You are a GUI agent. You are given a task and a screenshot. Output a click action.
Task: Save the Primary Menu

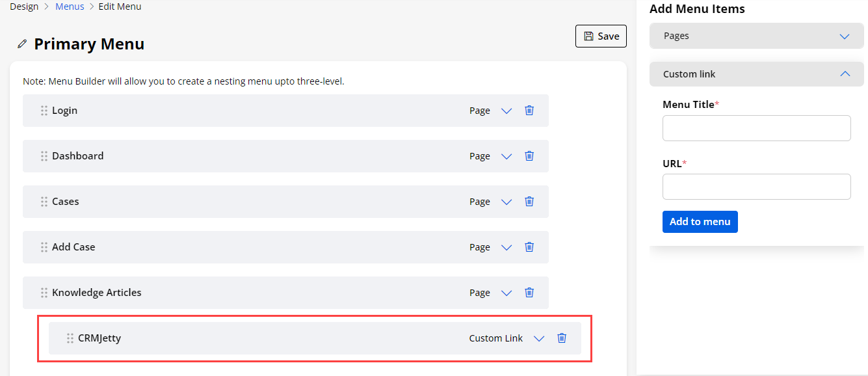click(601, 36)
